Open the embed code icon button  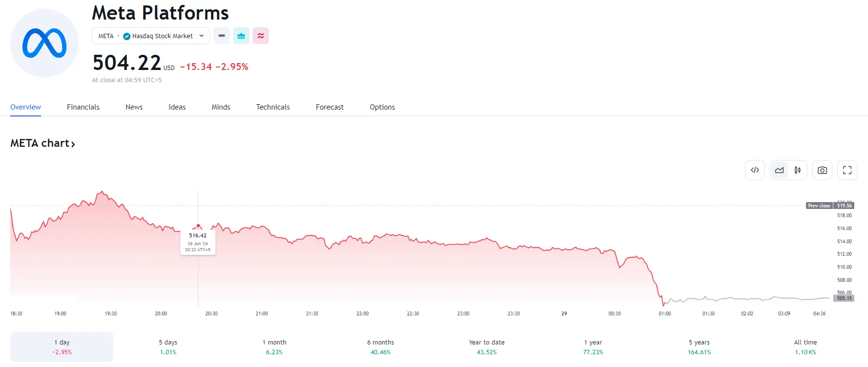(755, 170)
